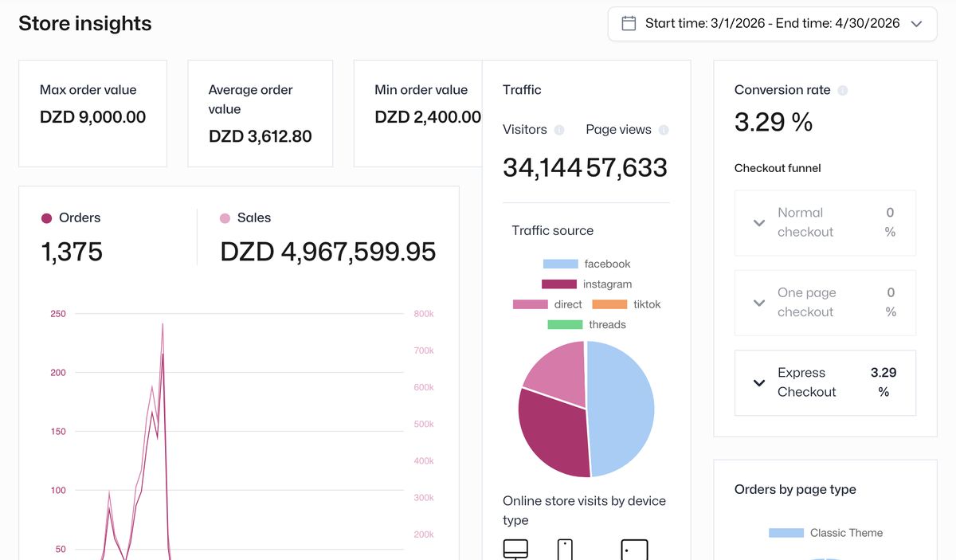This screenshot has height=560, width=956.
Task: Click the 250 label on orders axis
Action: (x=58, y=314)
